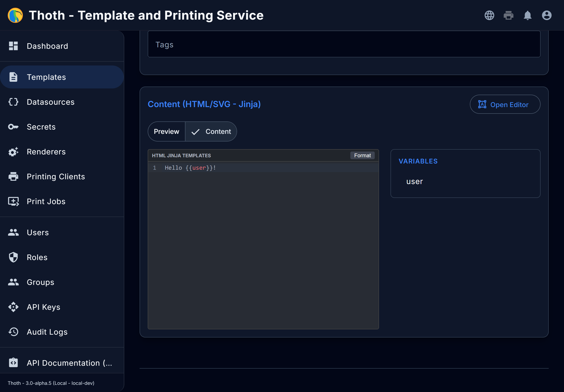Click the API Documentation code icon
Image resolution: width=564 pixels, height=392 pixels.
(13, 363)
